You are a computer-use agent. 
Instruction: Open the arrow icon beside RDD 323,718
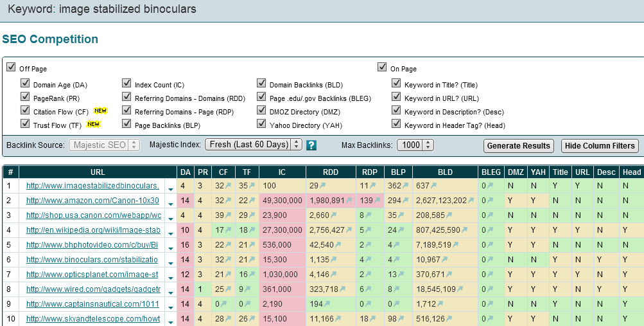point(342,289)
